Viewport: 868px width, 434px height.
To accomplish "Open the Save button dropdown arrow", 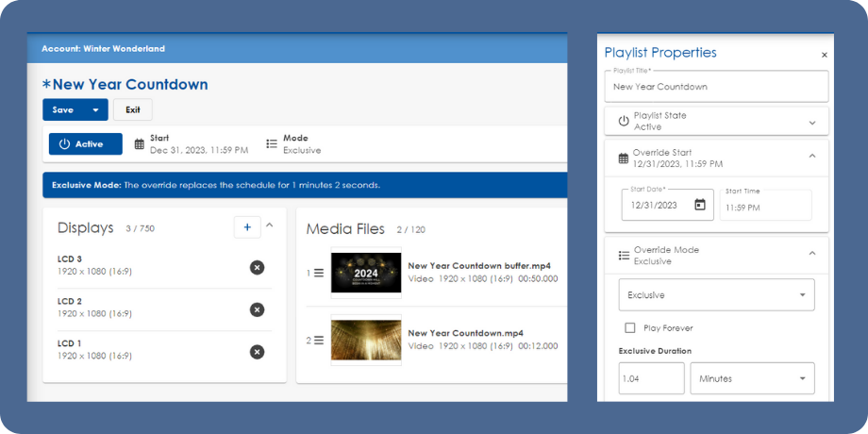I will pos(95,109).
